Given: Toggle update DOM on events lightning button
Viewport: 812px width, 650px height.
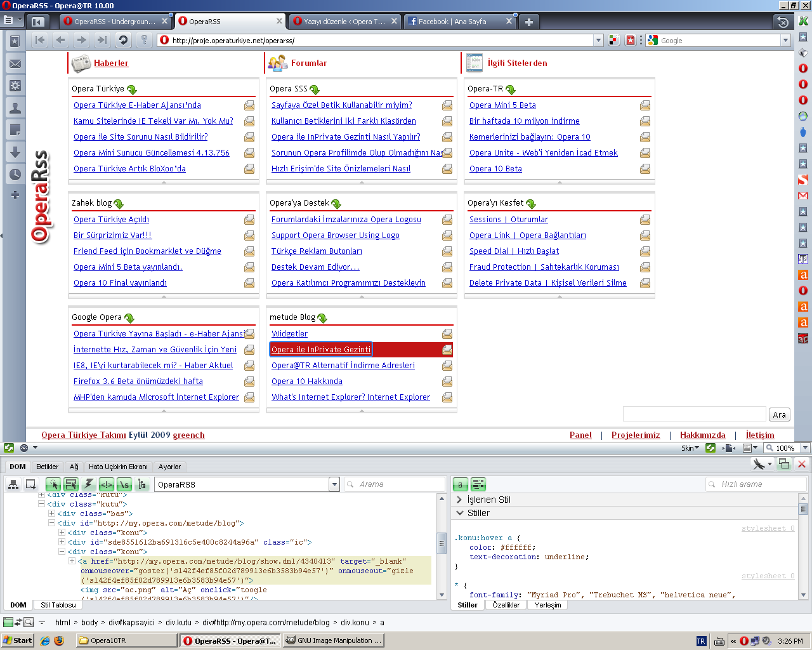Looking at the screenshot, I should (89, 484).
